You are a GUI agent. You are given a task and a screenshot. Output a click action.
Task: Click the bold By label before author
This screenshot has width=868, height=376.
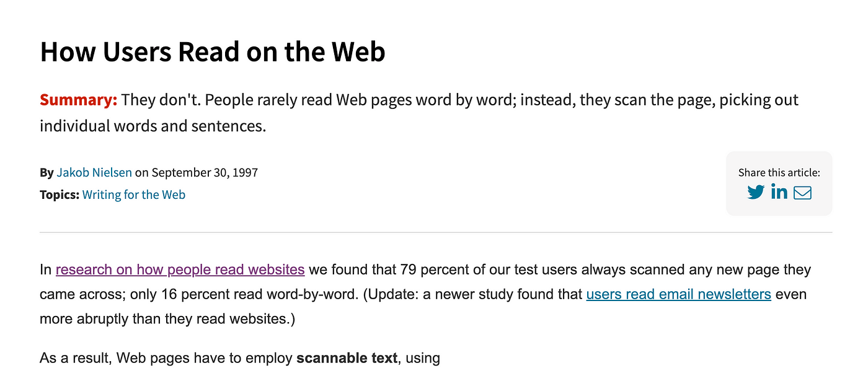coord(46,172)
